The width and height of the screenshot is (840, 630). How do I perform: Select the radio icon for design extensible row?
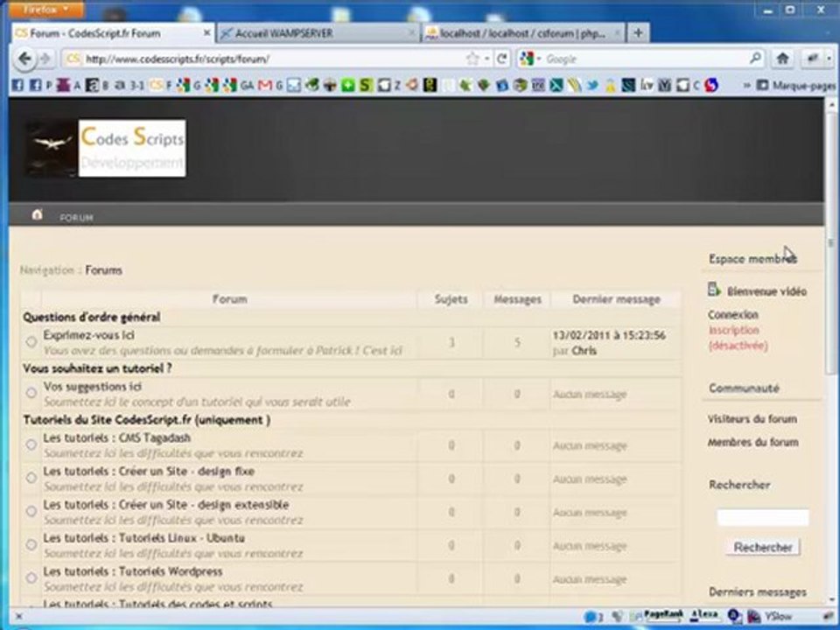tap(31, 511)
